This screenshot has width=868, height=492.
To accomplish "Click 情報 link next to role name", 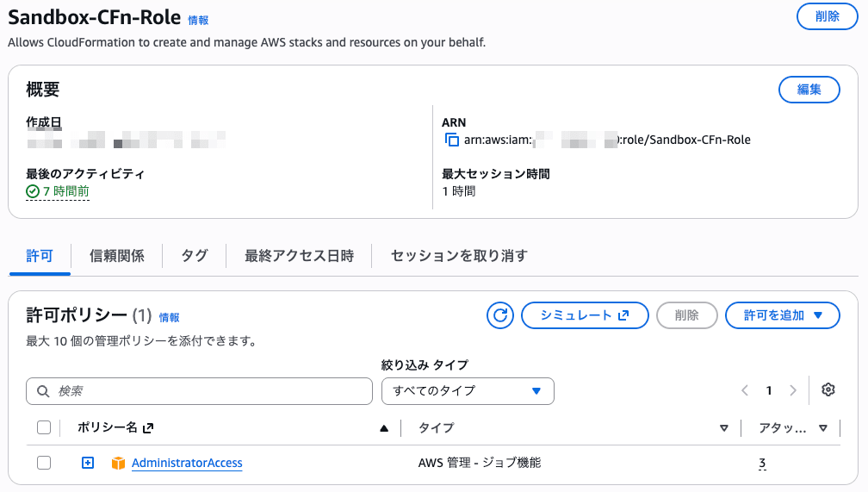I will point(198,21).
